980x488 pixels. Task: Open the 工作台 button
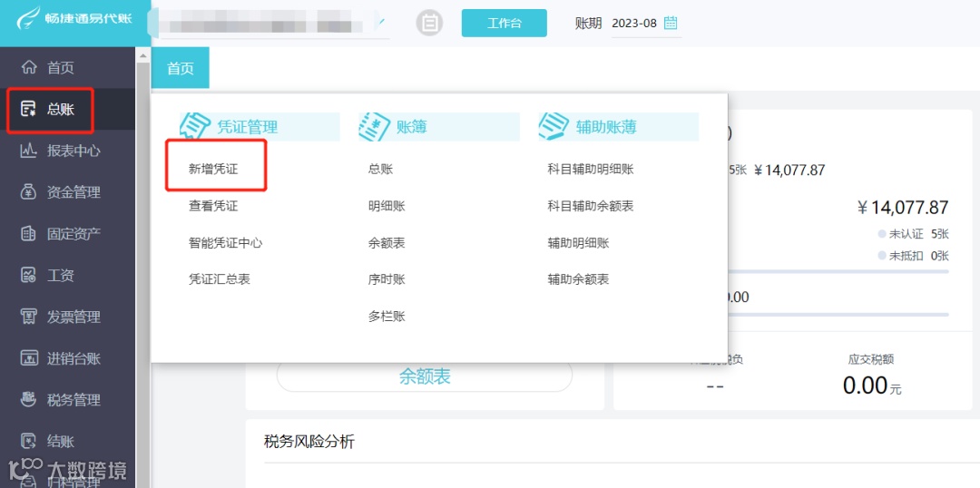[x=505, y=23]
